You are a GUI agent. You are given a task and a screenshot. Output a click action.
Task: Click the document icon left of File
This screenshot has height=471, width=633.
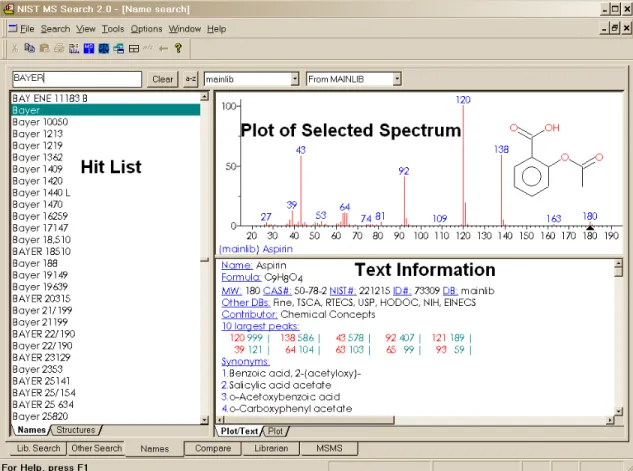pos(13,28)
